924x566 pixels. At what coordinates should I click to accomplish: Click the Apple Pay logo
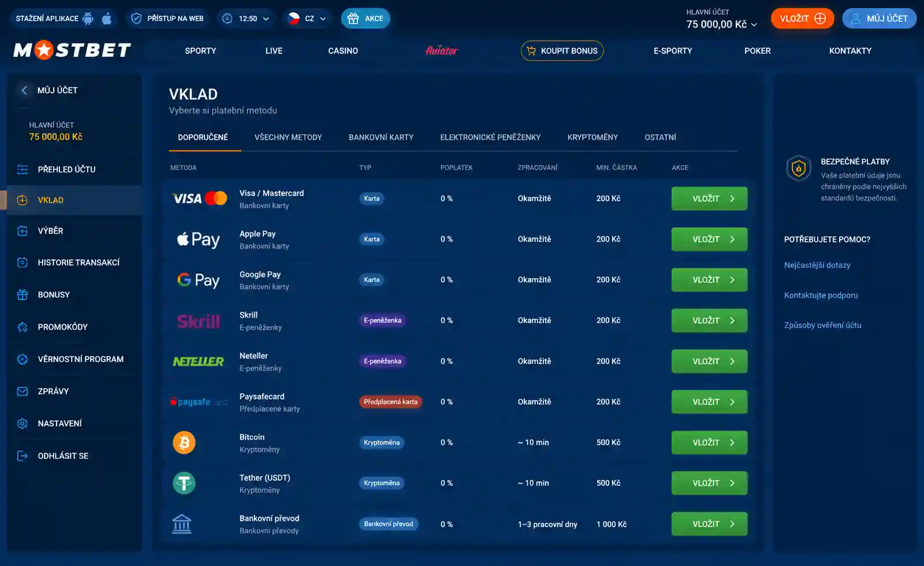pyautogui.click(x=198, y=239)
